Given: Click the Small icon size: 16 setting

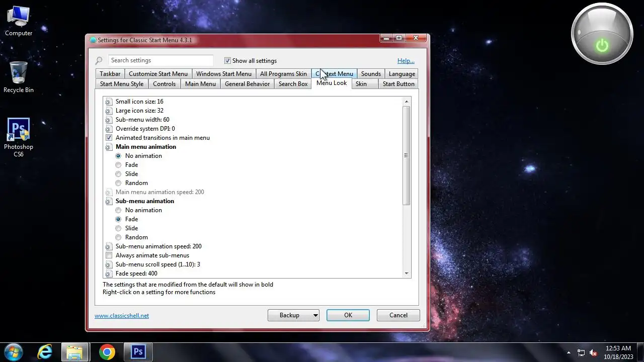Looking at the screenshot, I should [139, 102].
